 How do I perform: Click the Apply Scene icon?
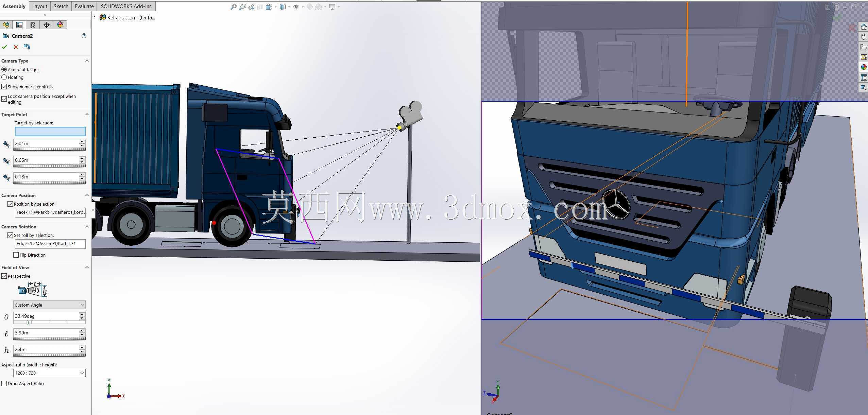click(x=319, y=7)
